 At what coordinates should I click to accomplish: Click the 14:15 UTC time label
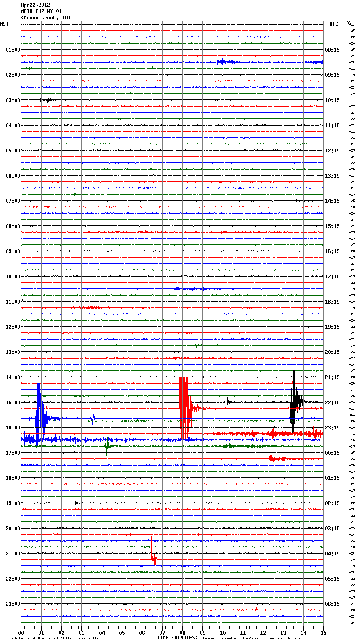click(x=332, y=201)
